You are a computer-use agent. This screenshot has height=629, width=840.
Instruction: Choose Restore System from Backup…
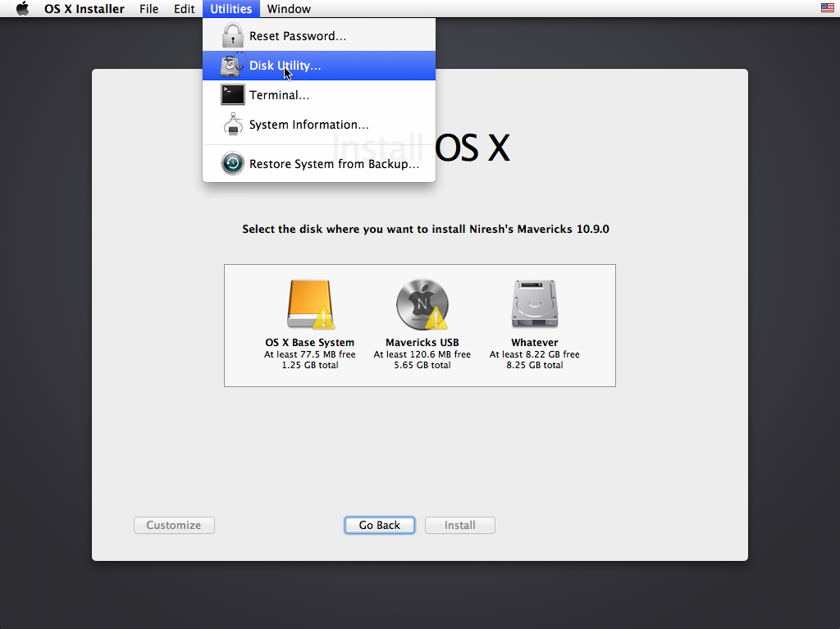tap(319, 163)
